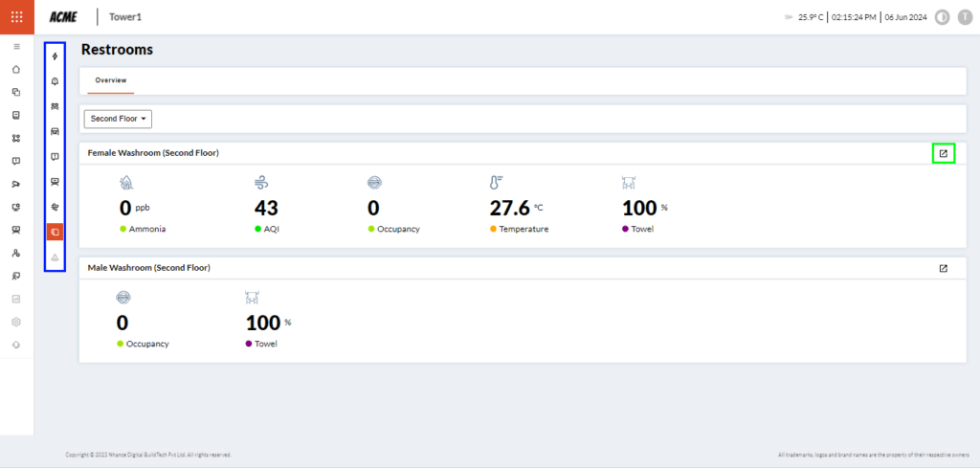Toggle the dark/light theme contrast button
Viewport: 980px width, 468px height.
[x=942, y=17]
